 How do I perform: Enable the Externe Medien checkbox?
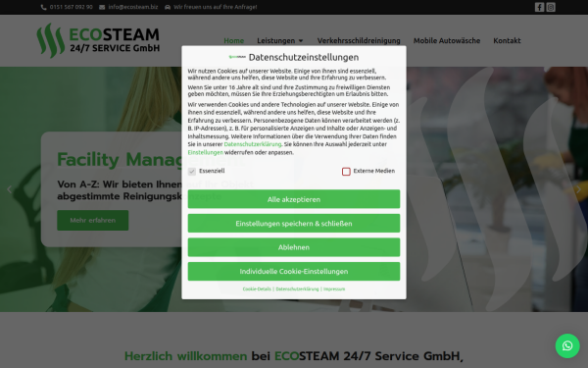346,171
